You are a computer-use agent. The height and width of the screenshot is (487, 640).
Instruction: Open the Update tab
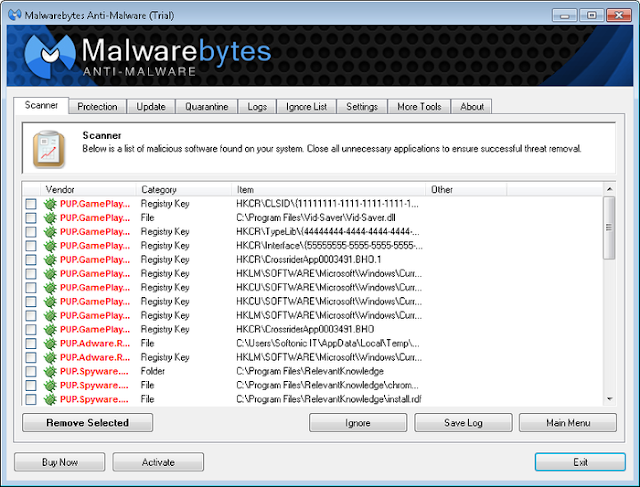point(151,107)
